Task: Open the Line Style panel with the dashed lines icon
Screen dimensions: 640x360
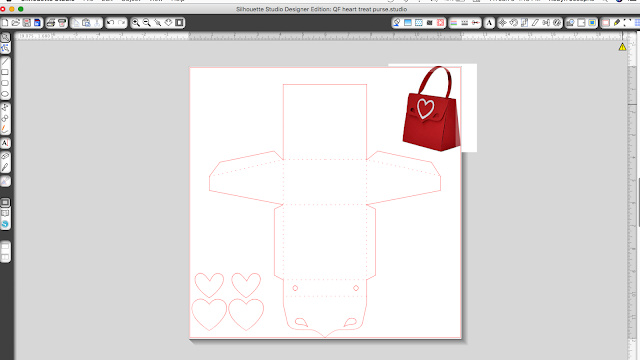Action: 464,23
